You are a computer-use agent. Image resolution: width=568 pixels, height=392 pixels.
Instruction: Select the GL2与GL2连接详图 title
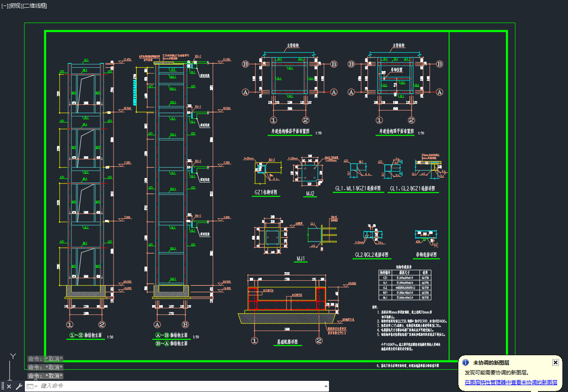(x=372, y=255)
